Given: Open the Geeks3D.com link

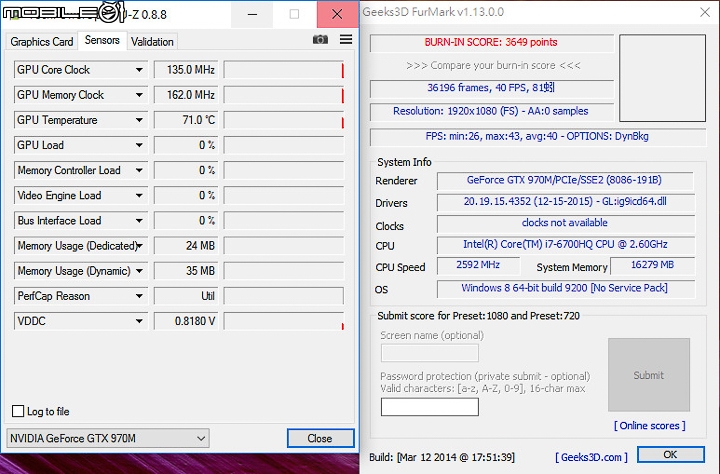Looking at the screenshot, I should (591, 457).
